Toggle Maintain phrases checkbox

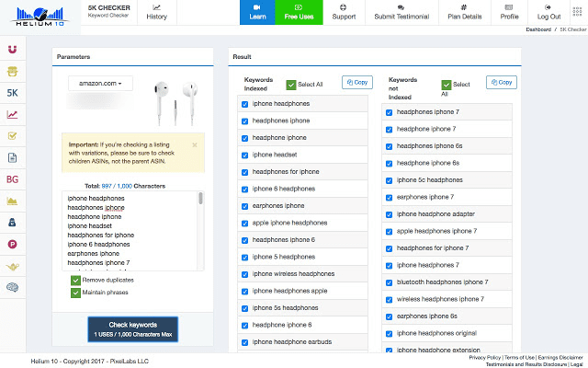(75, 293)
